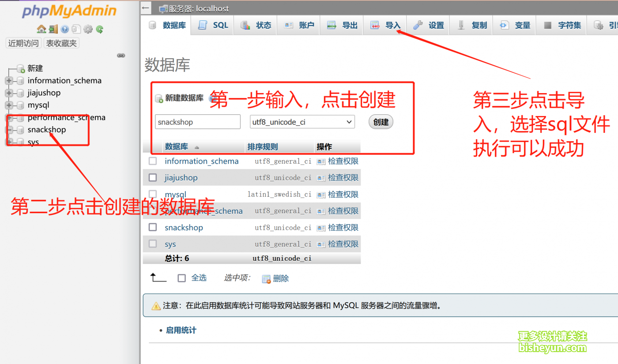Click privileges icon for performance_schema row

321,211
